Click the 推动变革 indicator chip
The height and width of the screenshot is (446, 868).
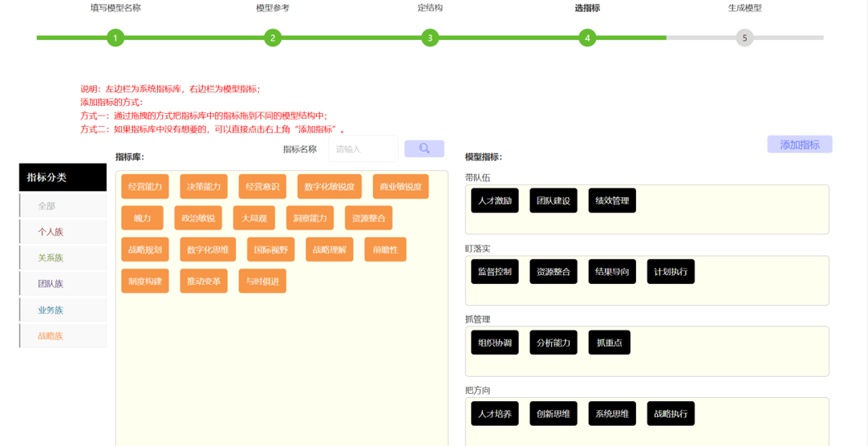[x=204, y=281]
